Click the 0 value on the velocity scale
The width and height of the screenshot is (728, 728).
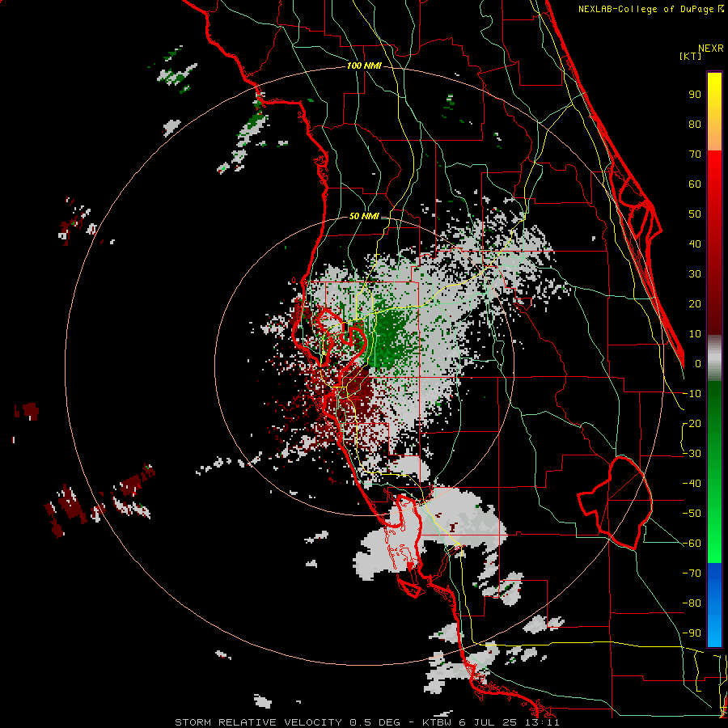click(x=698, y=363)
